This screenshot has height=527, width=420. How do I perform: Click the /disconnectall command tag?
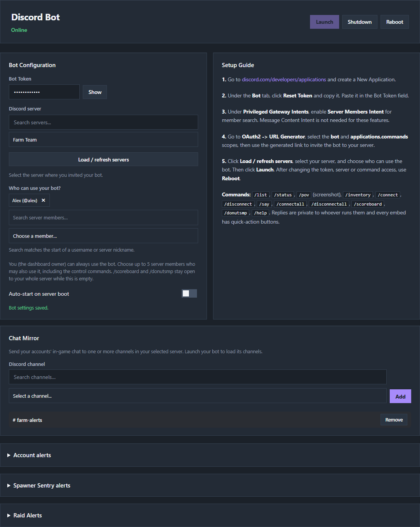tap(329, 204)
